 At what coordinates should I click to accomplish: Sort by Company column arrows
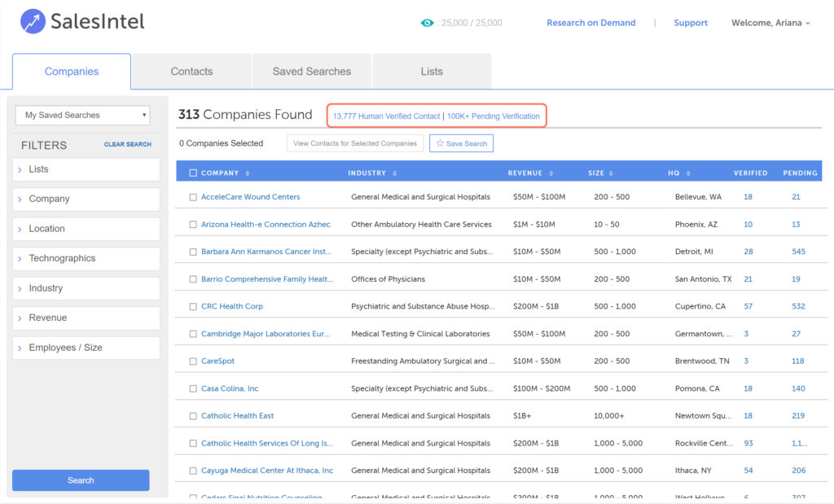[x=248, y=173]
